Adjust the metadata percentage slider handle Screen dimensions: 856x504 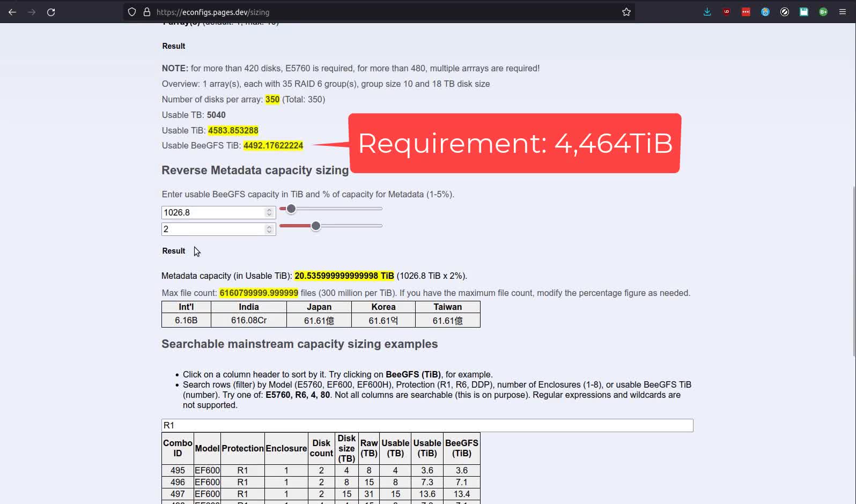[x=316, y=226]
